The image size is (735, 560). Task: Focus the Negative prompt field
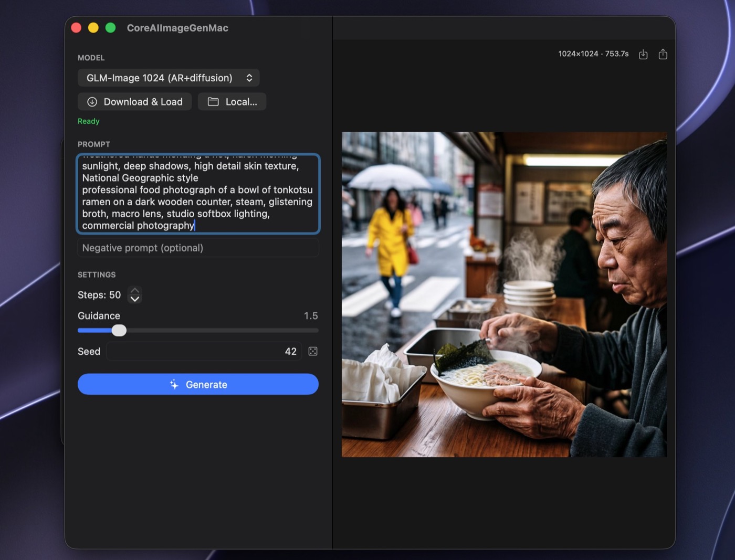[x=198, y=248]
